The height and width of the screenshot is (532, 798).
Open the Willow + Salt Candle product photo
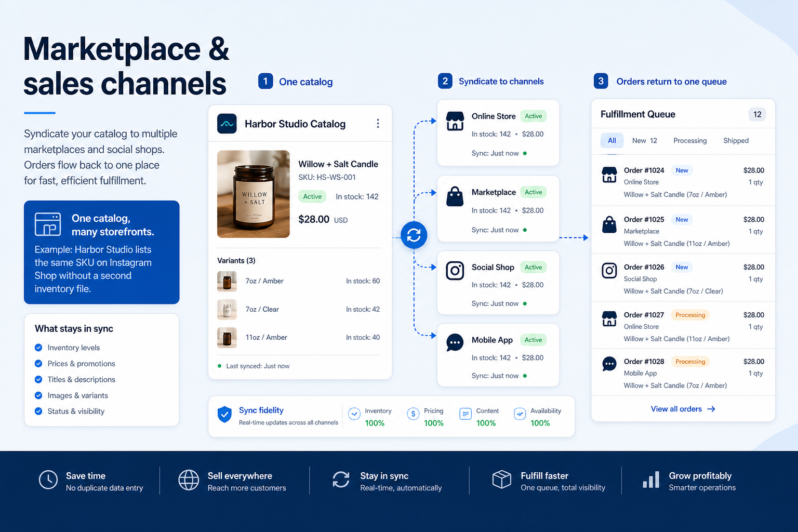click(x=254, y=194)
